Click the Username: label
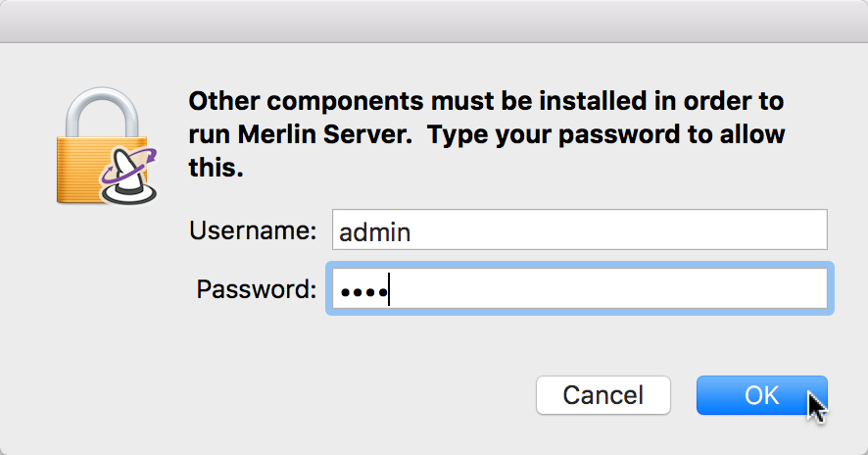 (x=253, y=230)
